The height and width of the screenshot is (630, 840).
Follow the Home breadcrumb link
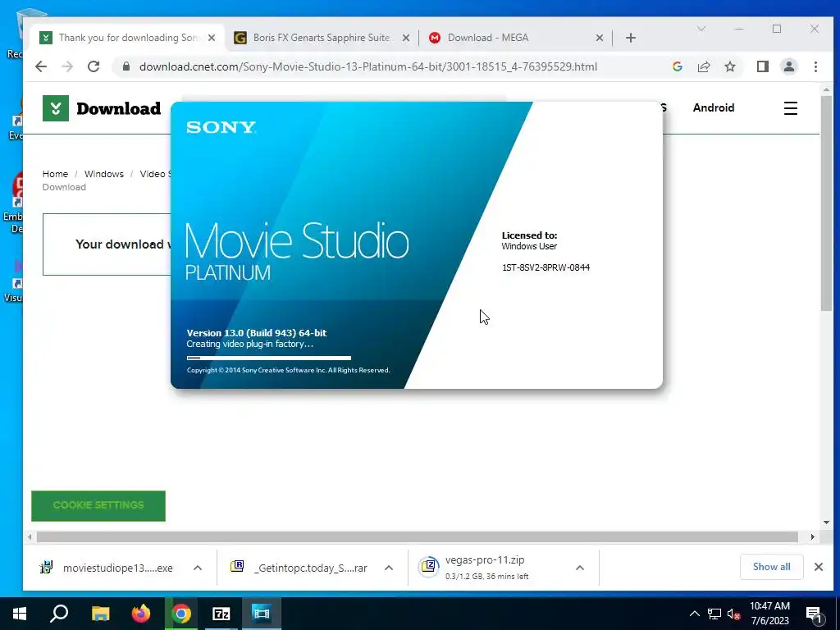click(55, 174)
